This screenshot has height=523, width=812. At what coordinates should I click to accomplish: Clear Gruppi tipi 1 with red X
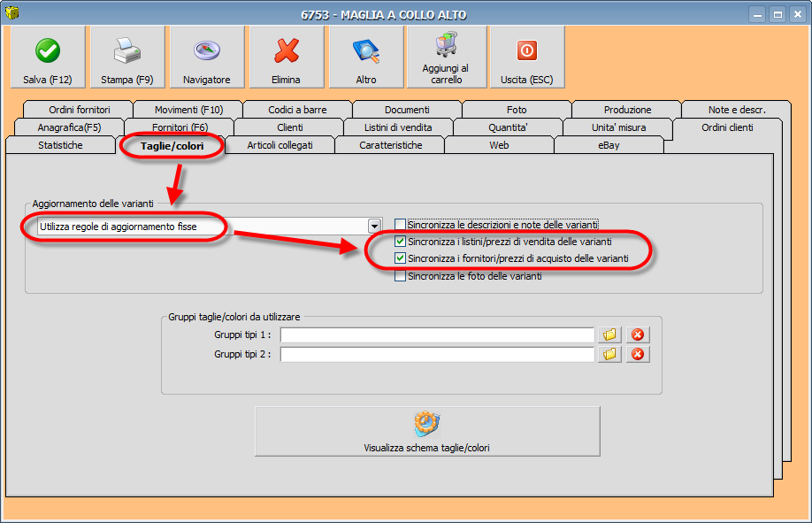click(638, 335)
